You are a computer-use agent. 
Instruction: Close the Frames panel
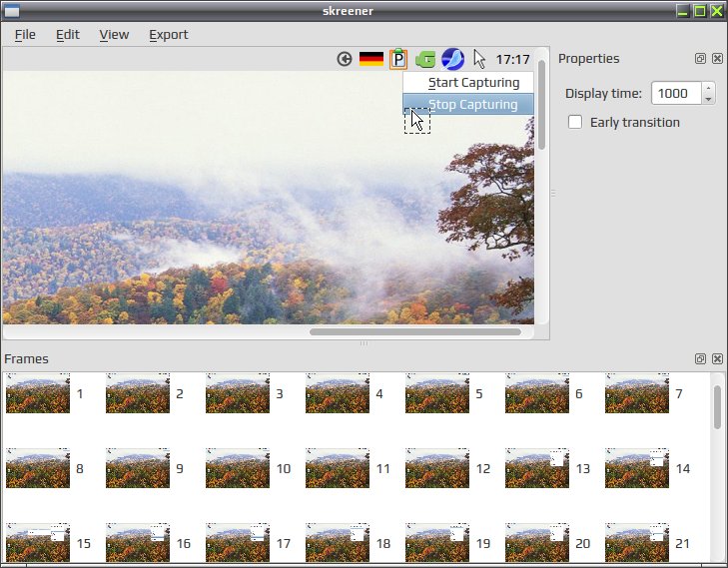coord(717,358)
